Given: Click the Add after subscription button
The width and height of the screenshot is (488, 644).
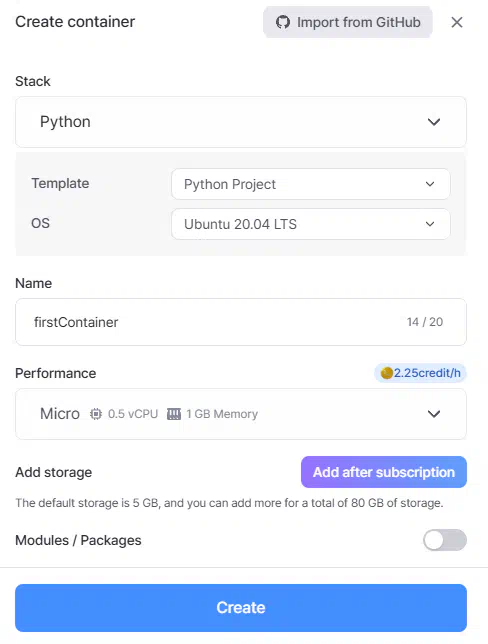Looking at the screenshot, I should click(384, 472).
